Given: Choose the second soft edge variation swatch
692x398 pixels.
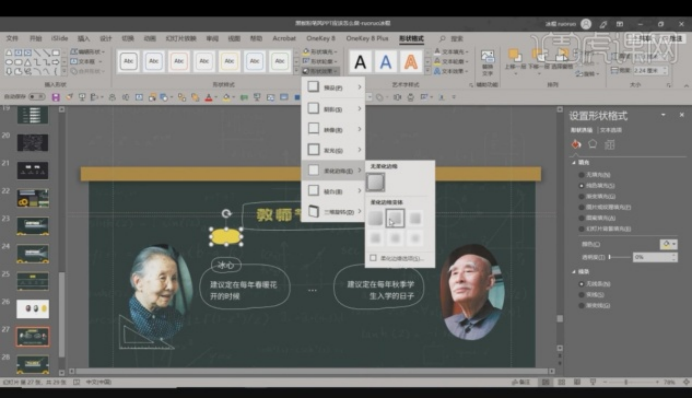Looking at the screenshot, I should tap(395, 218).
